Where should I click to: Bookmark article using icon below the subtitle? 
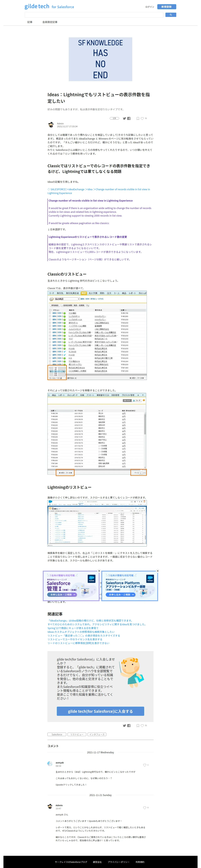[x=138, y=118]
